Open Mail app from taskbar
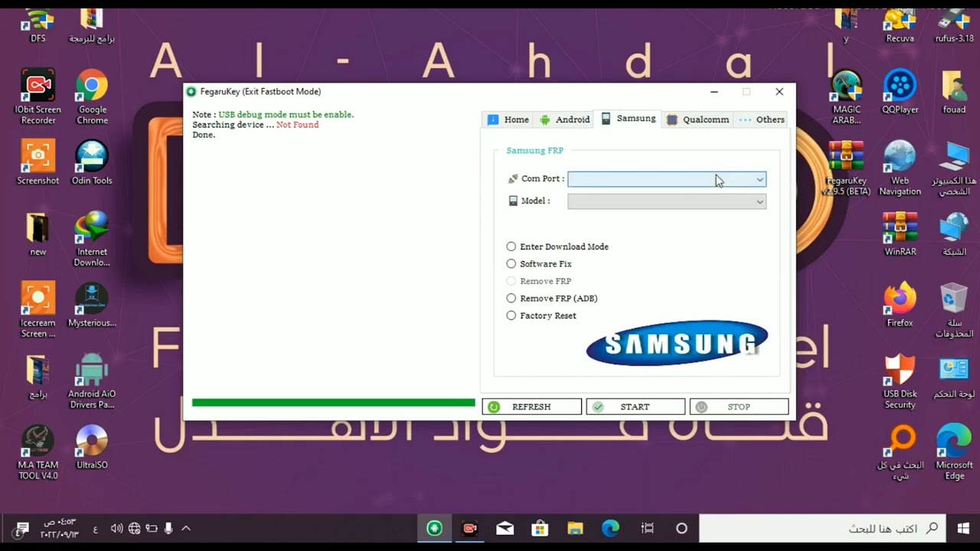980x551 pixels. (x=505, y=528)
